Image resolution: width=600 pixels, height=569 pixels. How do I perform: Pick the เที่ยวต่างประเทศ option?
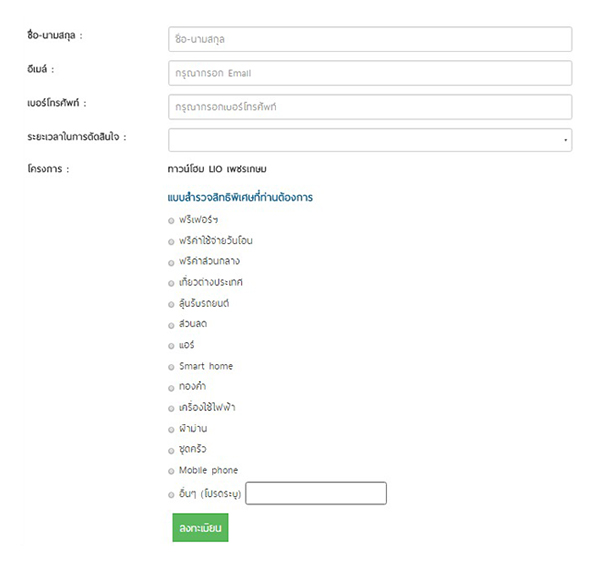point(171,283)
